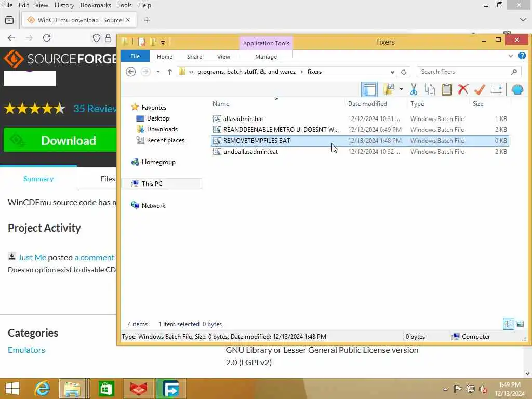Open the blue shell settings icon
This screenshot has height=399, width=532.
pos(517,89)
